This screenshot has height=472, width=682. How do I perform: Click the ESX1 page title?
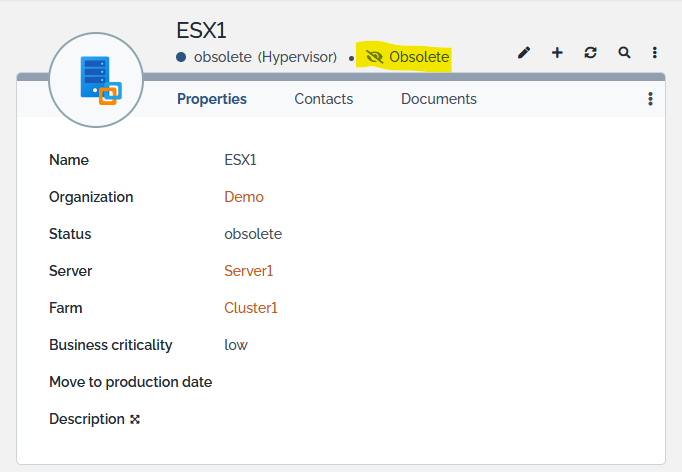point(201,30)
